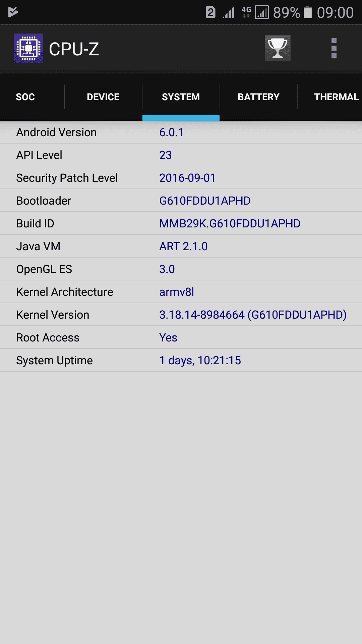Switch to the SOC tab

25,97
